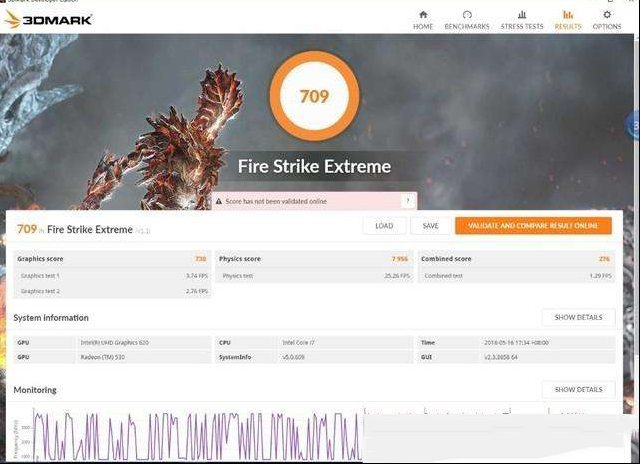This screenshot has height=464, width=640.
Task: Click the Monitoring heading
Action: 35,390
